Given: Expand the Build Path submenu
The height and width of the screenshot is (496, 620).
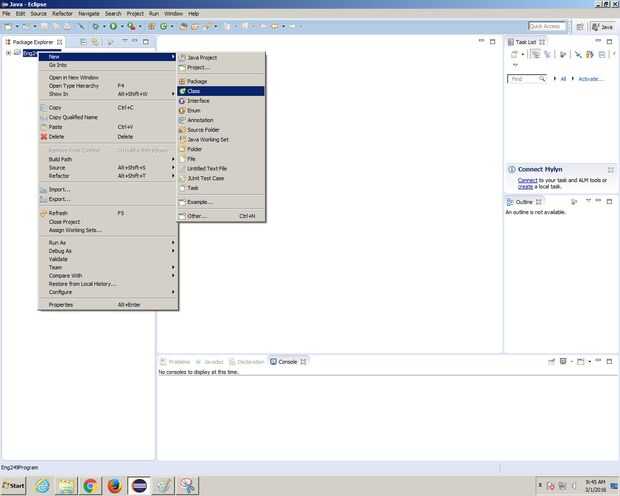Looking at the screenshot, I should [x=108, y=159].
